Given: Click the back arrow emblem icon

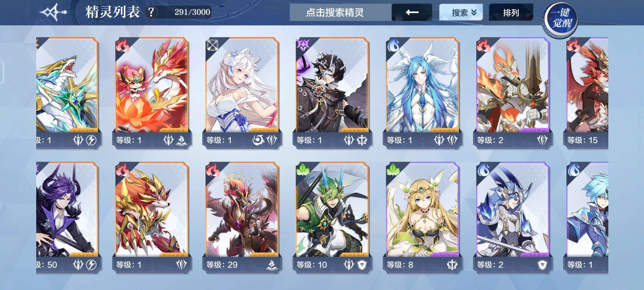Looking at the screenshot, I should (53, 12).
